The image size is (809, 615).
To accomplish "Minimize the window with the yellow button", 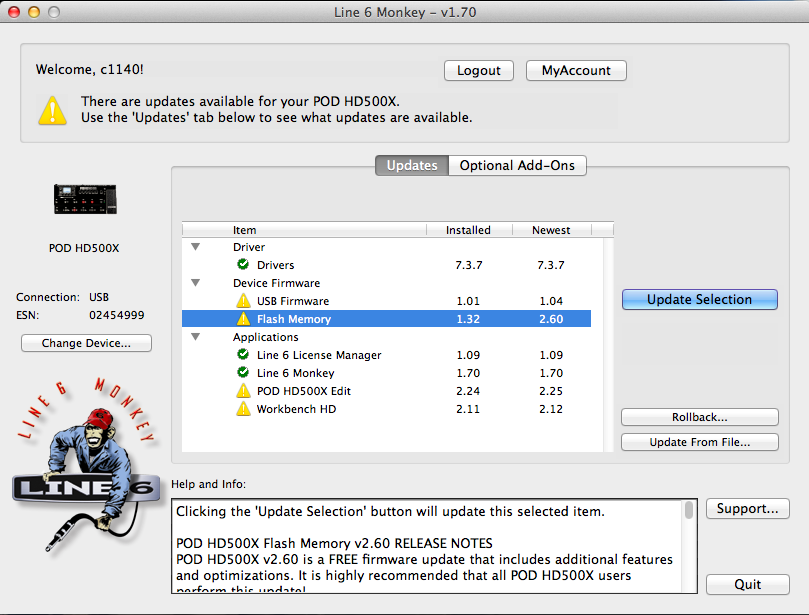I will pyautogui.click(x=34, y=11).
